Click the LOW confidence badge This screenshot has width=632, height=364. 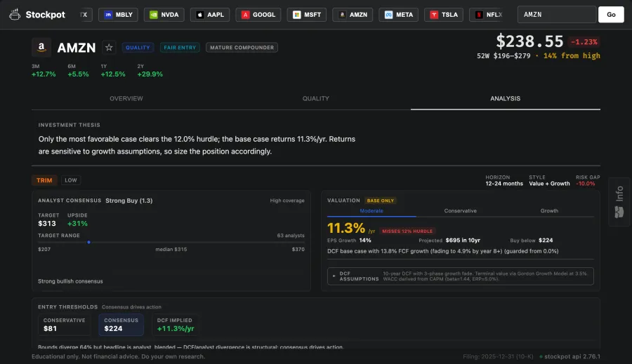coord(71,180)
